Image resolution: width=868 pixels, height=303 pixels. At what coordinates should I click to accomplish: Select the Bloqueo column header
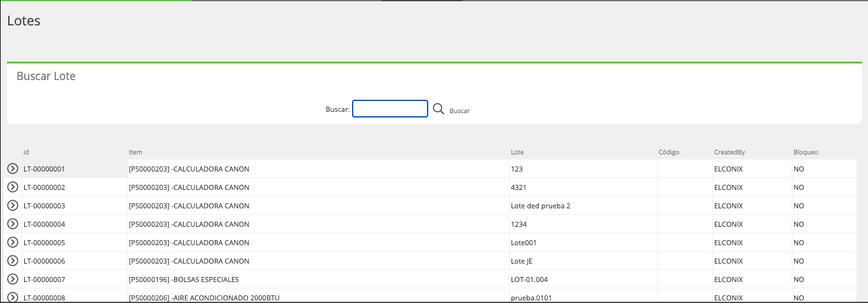pos(806,152)
